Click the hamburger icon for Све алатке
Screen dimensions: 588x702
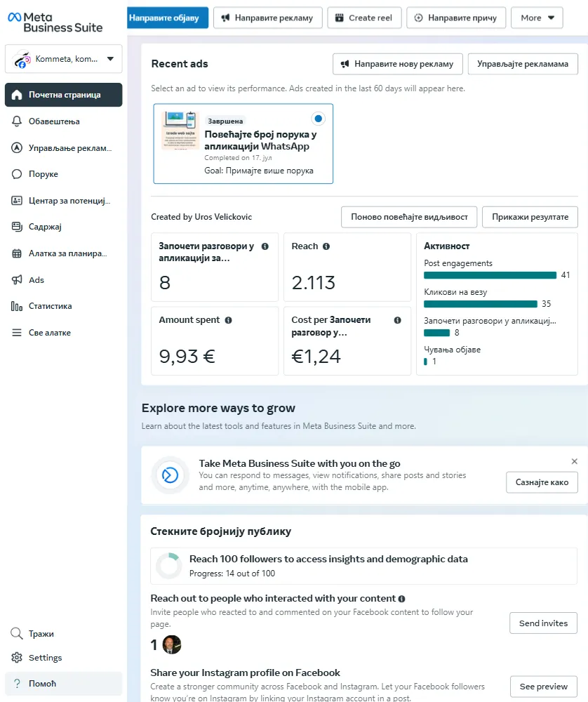17,333
